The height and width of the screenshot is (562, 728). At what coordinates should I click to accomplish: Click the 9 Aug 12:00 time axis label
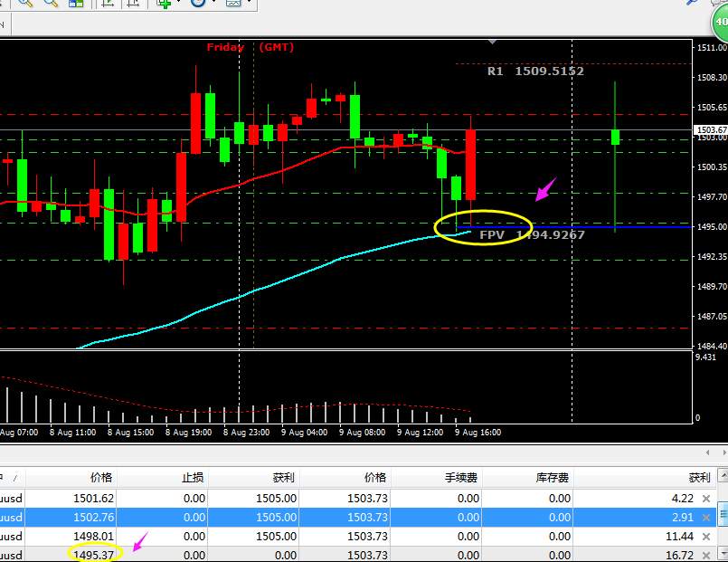421,433
